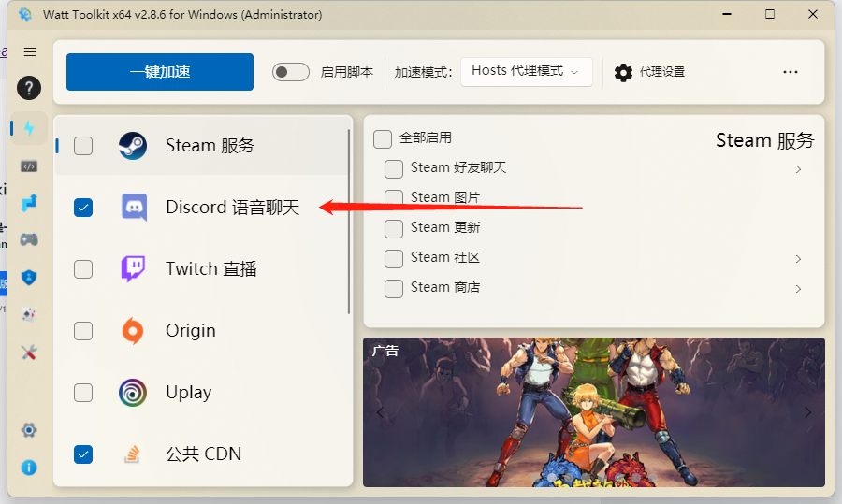
Task: Click the service list vertical scrollbar
Action: (x=349, y=221)
